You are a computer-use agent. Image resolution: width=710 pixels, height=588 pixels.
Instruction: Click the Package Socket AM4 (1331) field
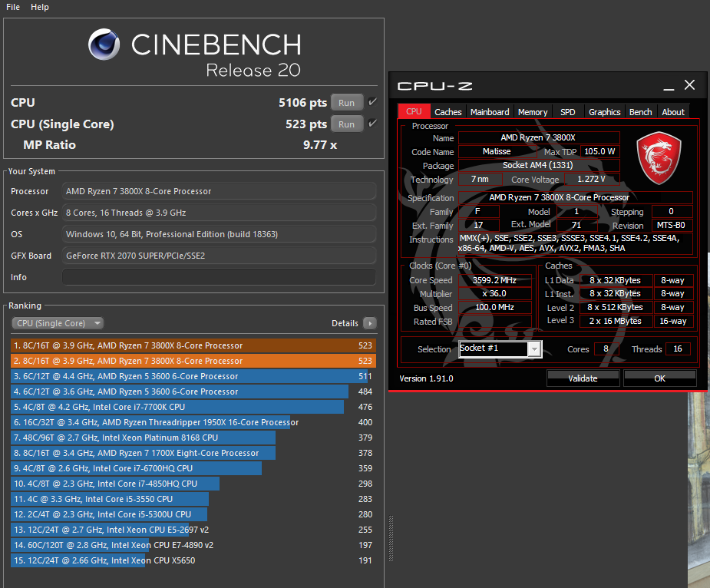click(538, 165)
